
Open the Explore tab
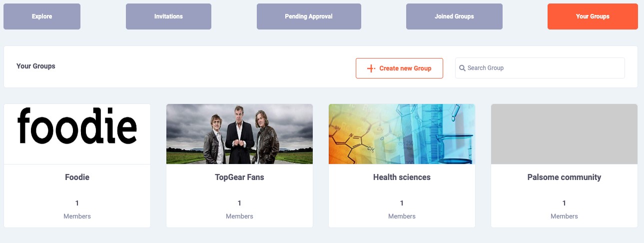pos(42,16)
